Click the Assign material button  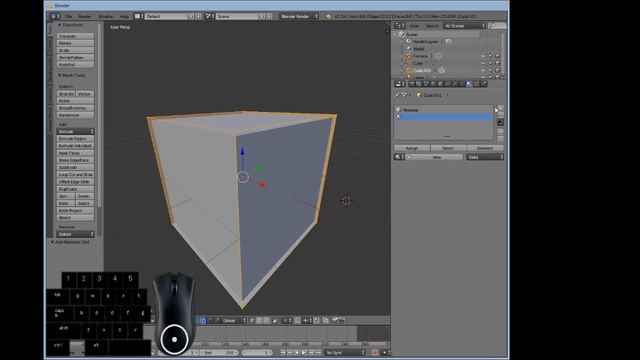(412, 148)
